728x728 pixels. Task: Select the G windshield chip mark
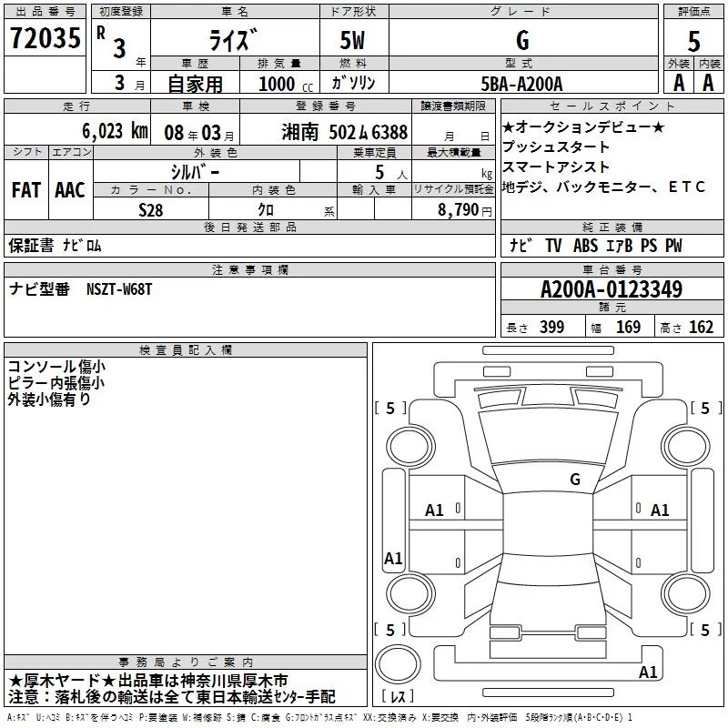[575, 480]
